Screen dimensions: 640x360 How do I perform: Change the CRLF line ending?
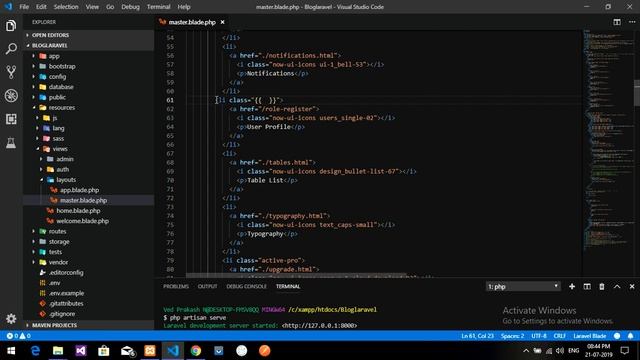pos(559,336)
